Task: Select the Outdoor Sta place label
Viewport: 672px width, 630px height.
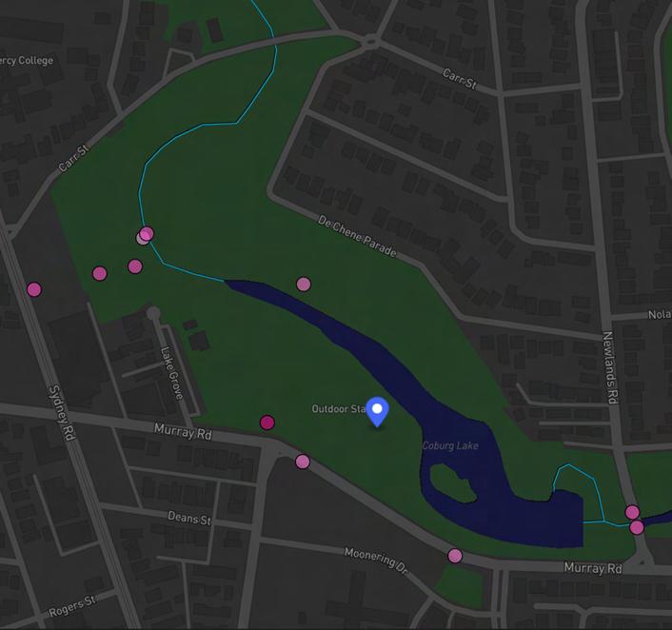Action: click(339, 409)
